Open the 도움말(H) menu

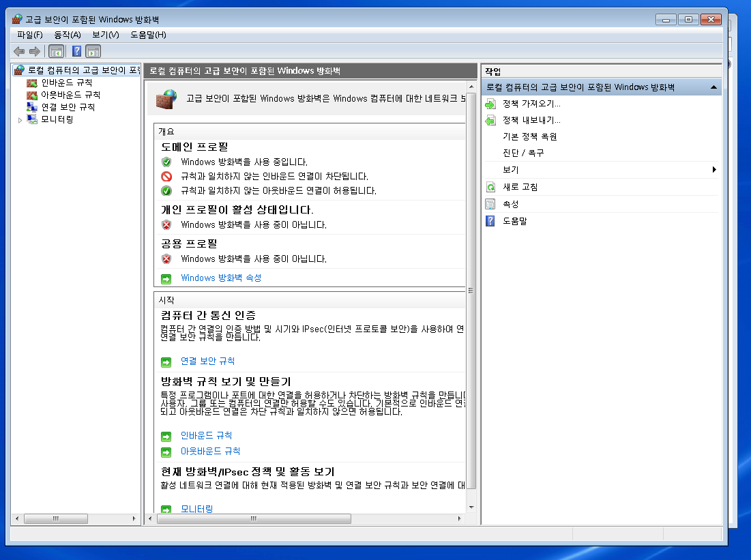(x=149, y=35)
